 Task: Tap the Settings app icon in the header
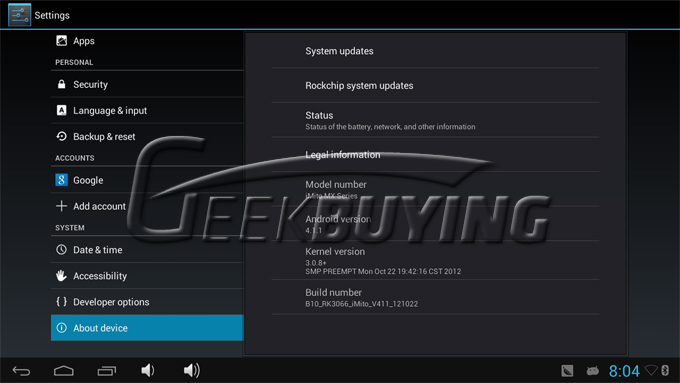pos(20,15)
